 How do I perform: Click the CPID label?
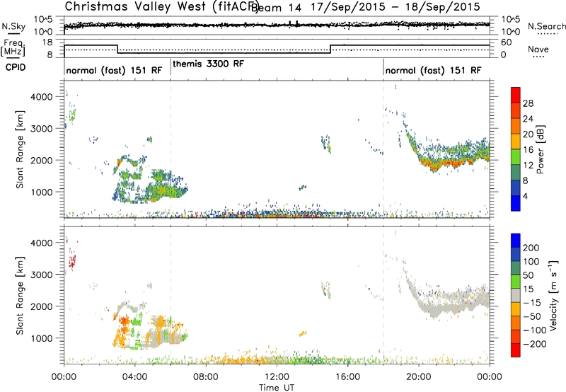click(x=16, y=67)
